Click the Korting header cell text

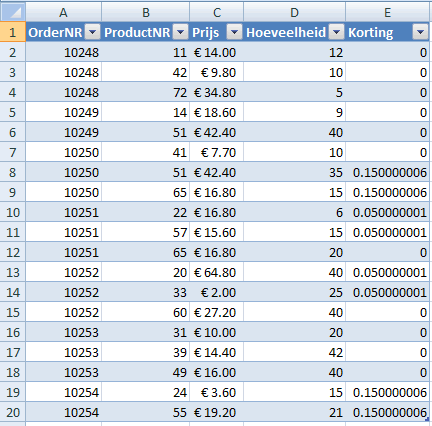[x=371, y=33]
